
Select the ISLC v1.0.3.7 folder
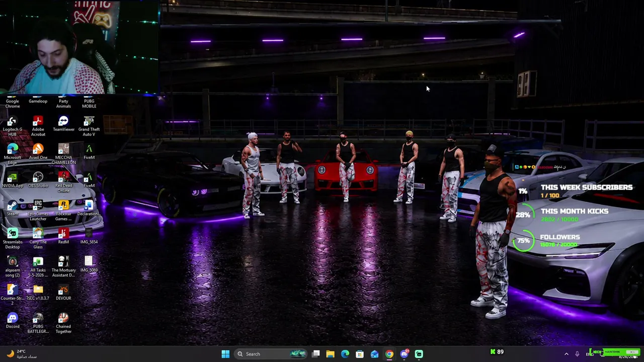click(38, 293)
